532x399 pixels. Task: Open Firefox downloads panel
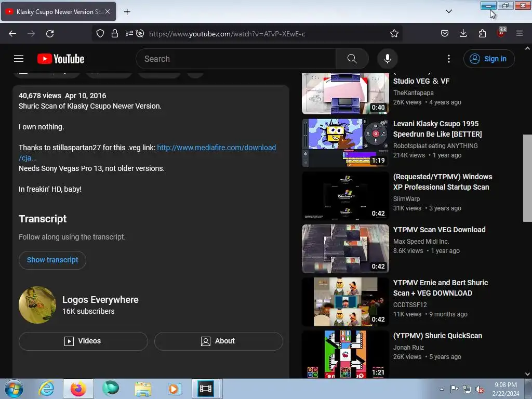(x=463, y=33)
